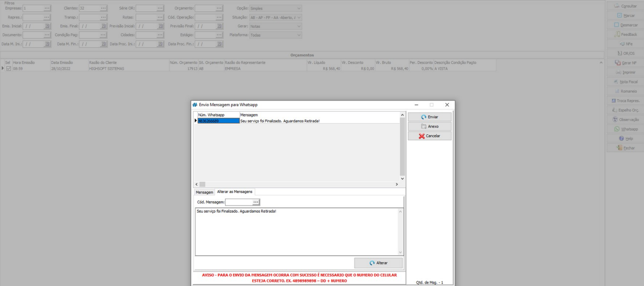The width and height of the screenshot is (644, 286).
Task: Click the Enviar button in WhatsApp dialog
Action: coord(429,117)
